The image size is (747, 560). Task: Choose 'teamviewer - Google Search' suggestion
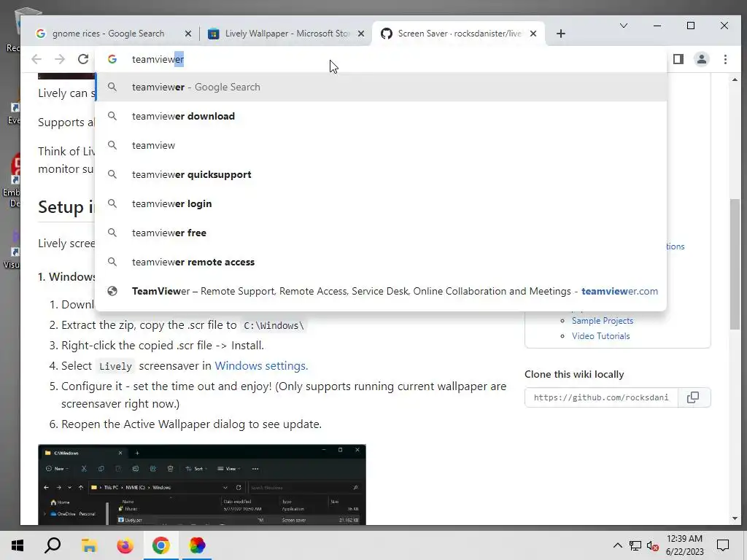pyautogui.click(x=381, y=87)
